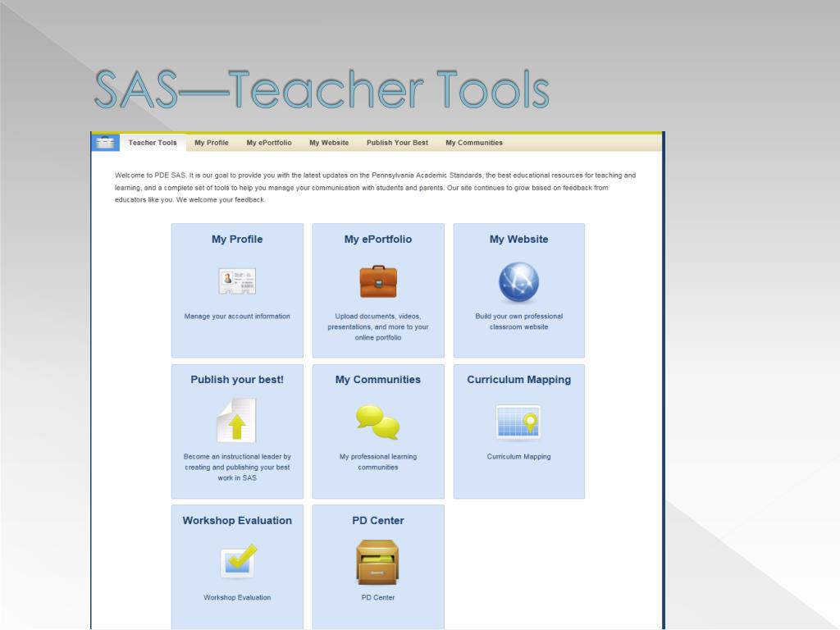Click the Curriculum Mapping map pin icon
This screenshot has width=840, height=630.
point(518,422)
